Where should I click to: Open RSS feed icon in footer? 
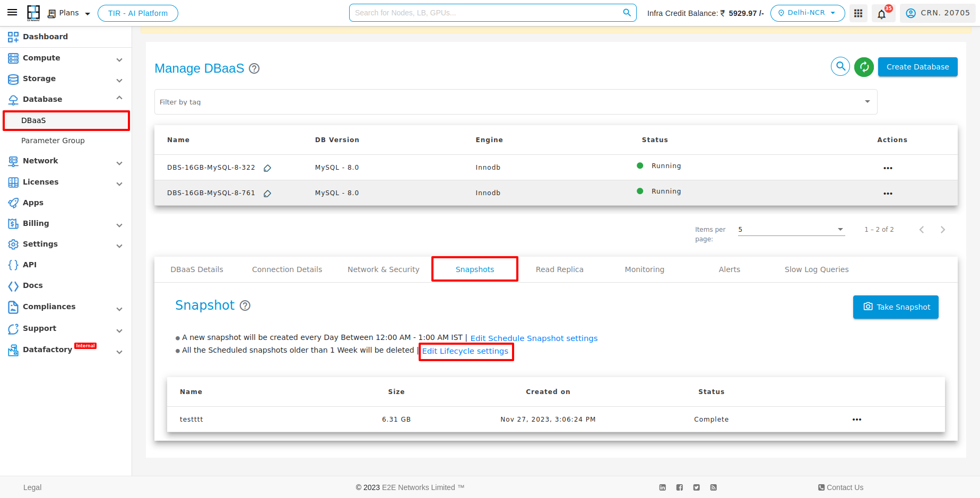pos(714,487)
